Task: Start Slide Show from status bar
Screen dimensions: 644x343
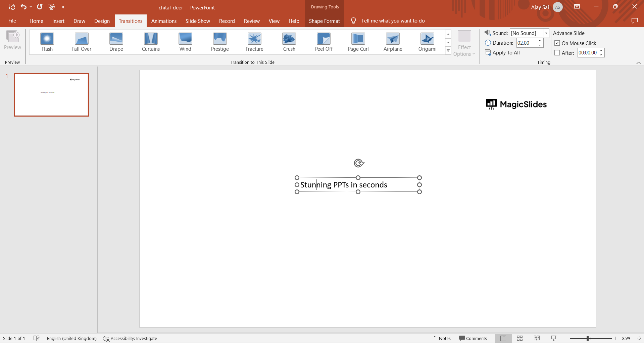Action: (553, 338)
